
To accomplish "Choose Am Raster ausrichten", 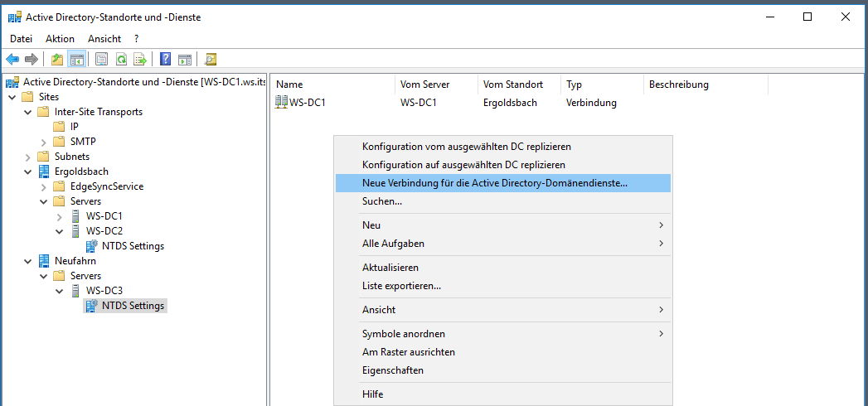I will point(503,352).
